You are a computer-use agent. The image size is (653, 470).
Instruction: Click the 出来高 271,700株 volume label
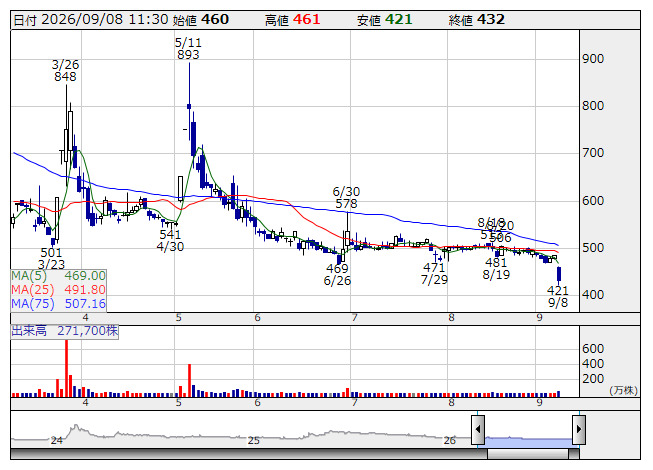tap(65, 331)
